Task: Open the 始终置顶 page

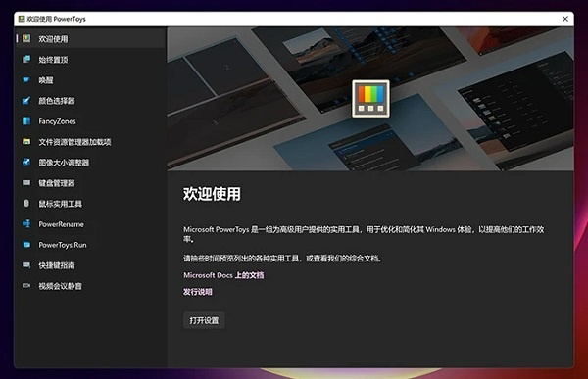Action: pos(90,59)
